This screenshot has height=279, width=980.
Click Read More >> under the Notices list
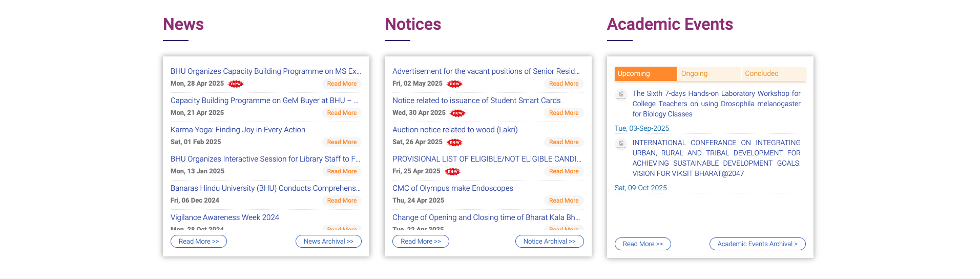(x=421, y=242)
